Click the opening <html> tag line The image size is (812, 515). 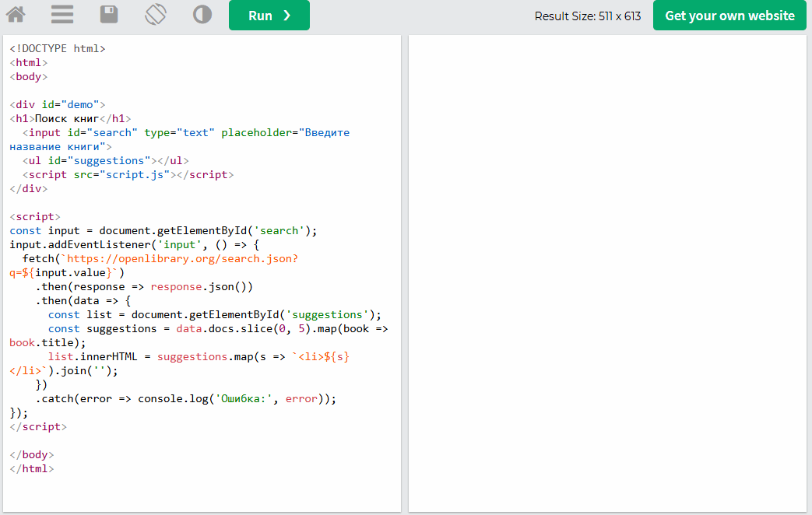pyautogui.click(x=29, y=63)
